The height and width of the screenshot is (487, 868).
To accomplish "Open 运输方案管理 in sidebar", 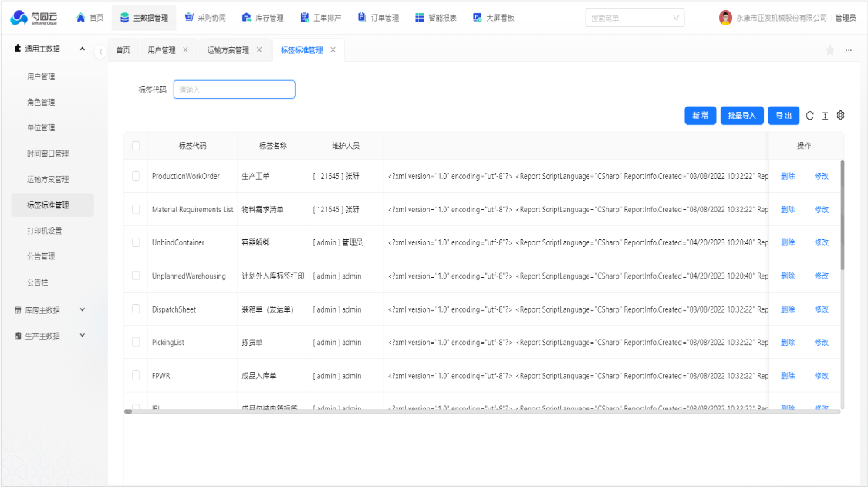I will 48,180.
